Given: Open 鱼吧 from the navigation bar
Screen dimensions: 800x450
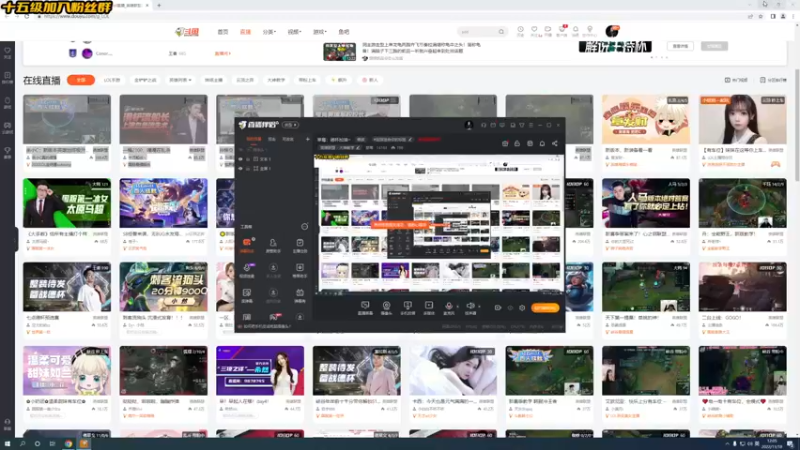Looking at the screenshot, I should pos(344,32).
